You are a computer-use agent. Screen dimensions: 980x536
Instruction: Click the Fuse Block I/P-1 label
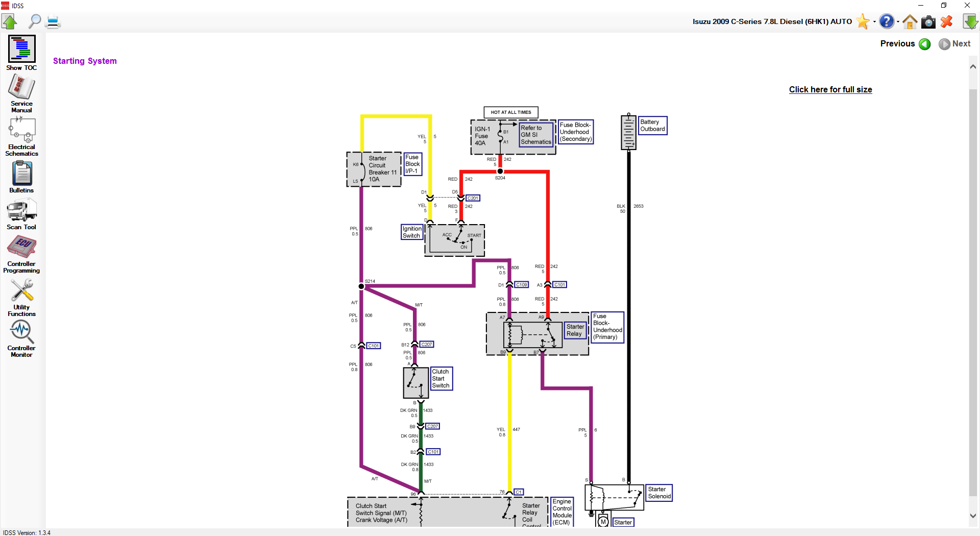pyautogui.click(x=412, y=164)
